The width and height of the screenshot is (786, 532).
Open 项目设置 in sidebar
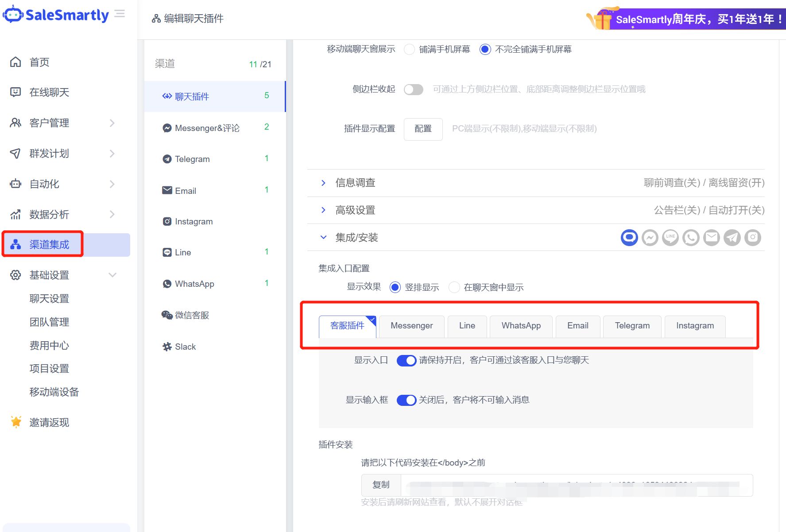49,369
